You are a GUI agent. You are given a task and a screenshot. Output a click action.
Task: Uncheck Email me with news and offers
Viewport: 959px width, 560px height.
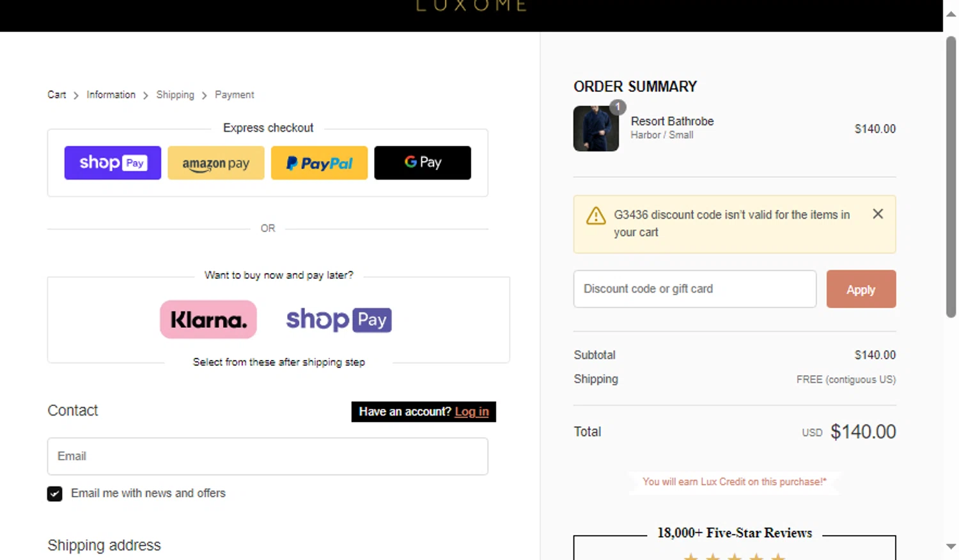pos(55,494)
